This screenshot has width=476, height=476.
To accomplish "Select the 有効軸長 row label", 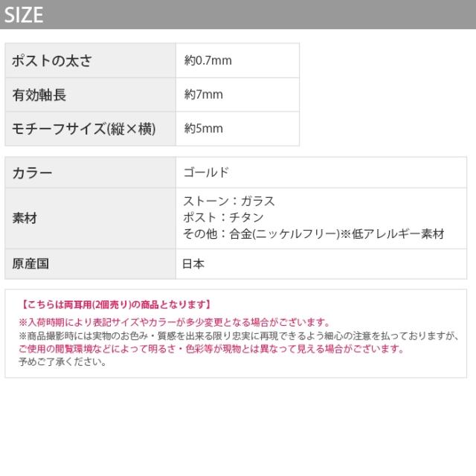I will (40, 94).
